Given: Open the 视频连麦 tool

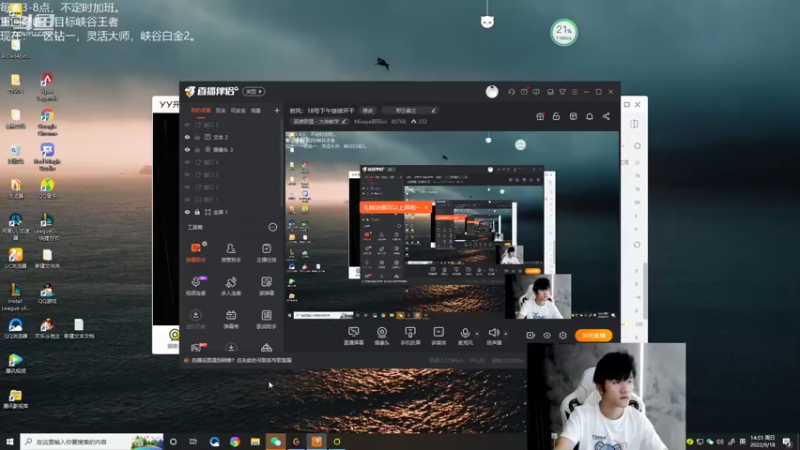Looking at the screenshot, I should click(x=196, y=286).
